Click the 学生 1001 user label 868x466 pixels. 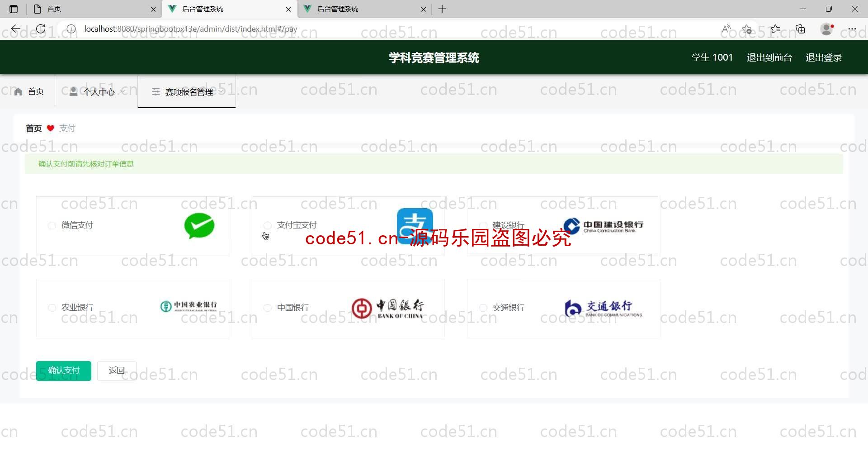click(712, 57)
